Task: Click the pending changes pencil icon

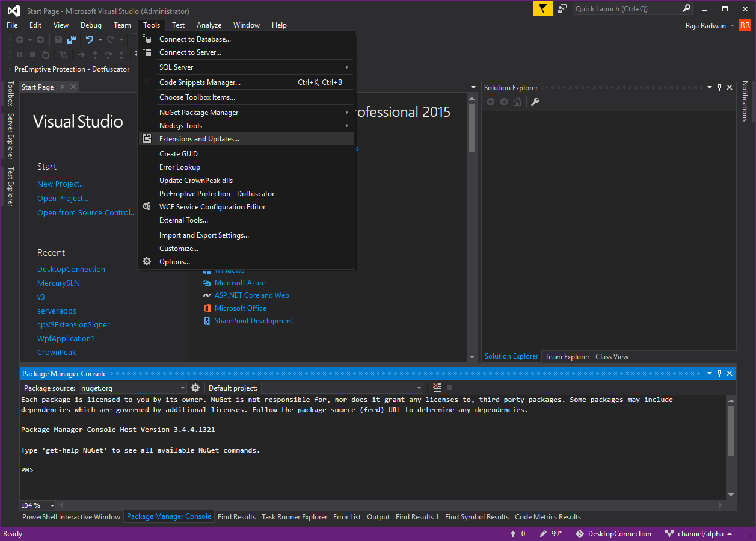Action: point(543,534)
